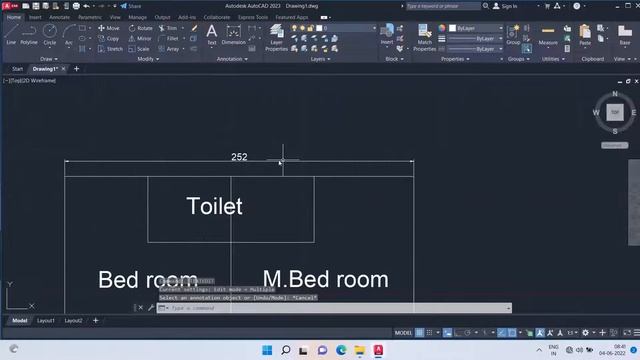Image resolution: width=640 pixels, height=360 pixels.
Task: Select the Dimension tool
Action: point(233,34)
